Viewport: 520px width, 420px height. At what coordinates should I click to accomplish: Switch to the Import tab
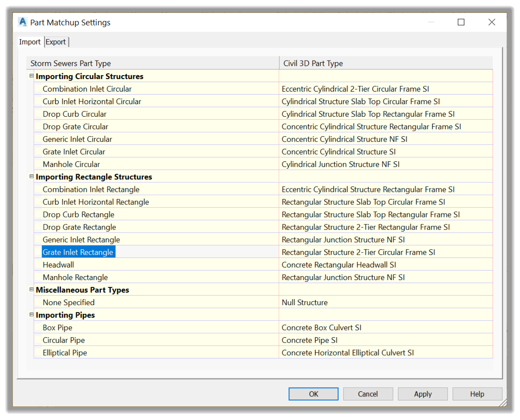30,42
